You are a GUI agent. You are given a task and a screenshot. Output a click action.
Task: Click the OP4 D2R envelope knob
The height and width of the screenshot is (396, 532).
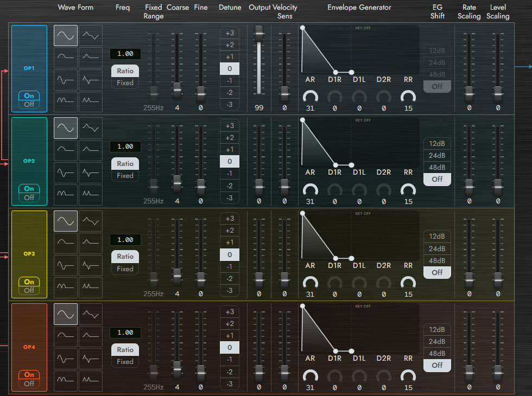384,376
